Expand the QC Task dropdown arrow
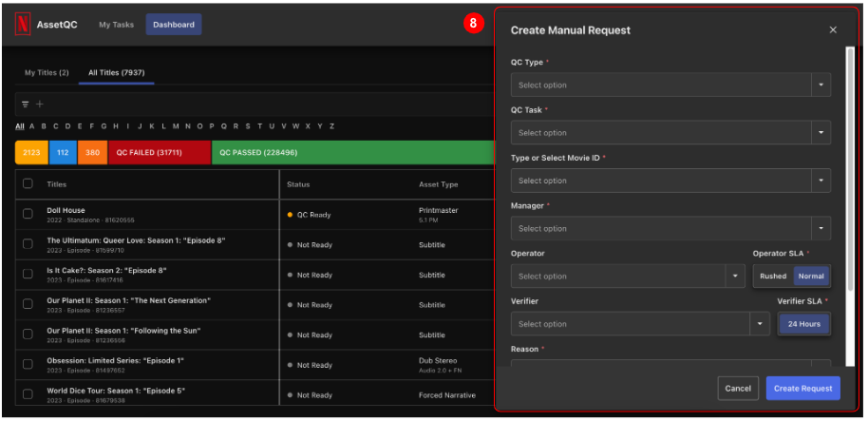868x421 pixels. click(821, 132)
